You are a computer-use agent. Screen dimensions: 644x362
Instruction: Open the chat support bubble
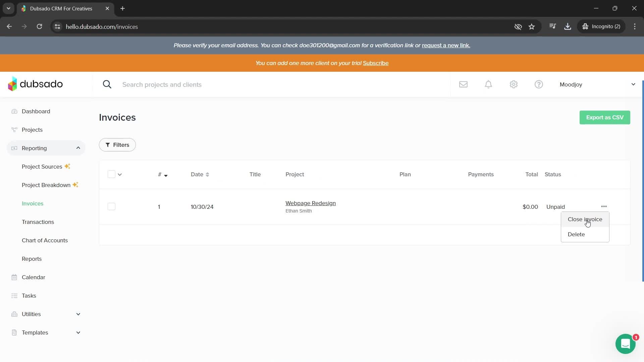click(625, 344)
